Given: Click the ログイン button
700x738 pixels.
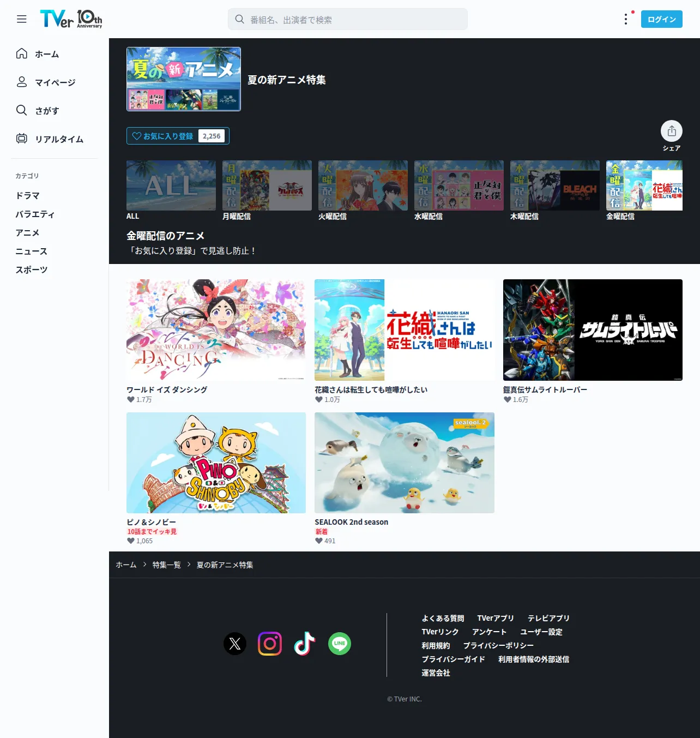Looking at the screenshot, I should tap(662, 19).
